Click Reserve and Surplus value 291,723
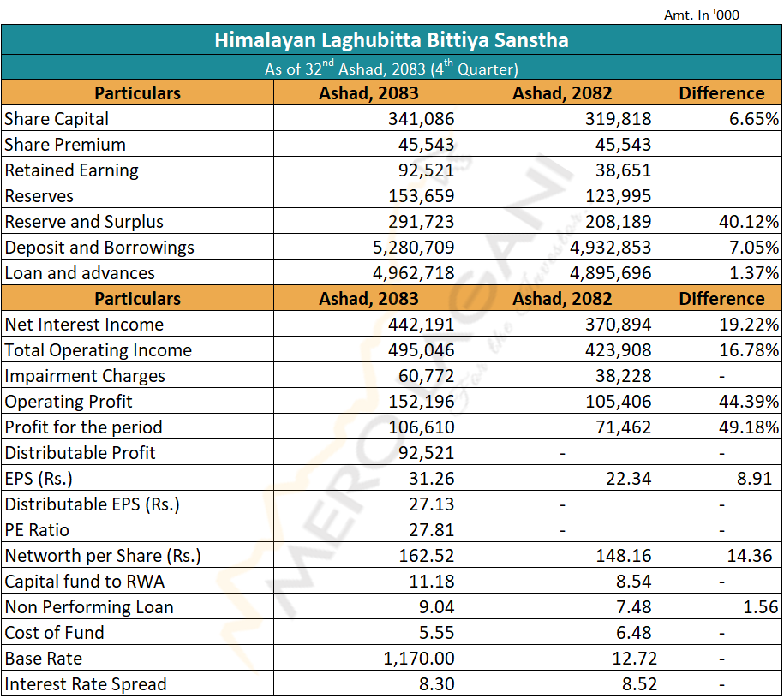This screenshot has width=784, height=698. tap(421, 222)
